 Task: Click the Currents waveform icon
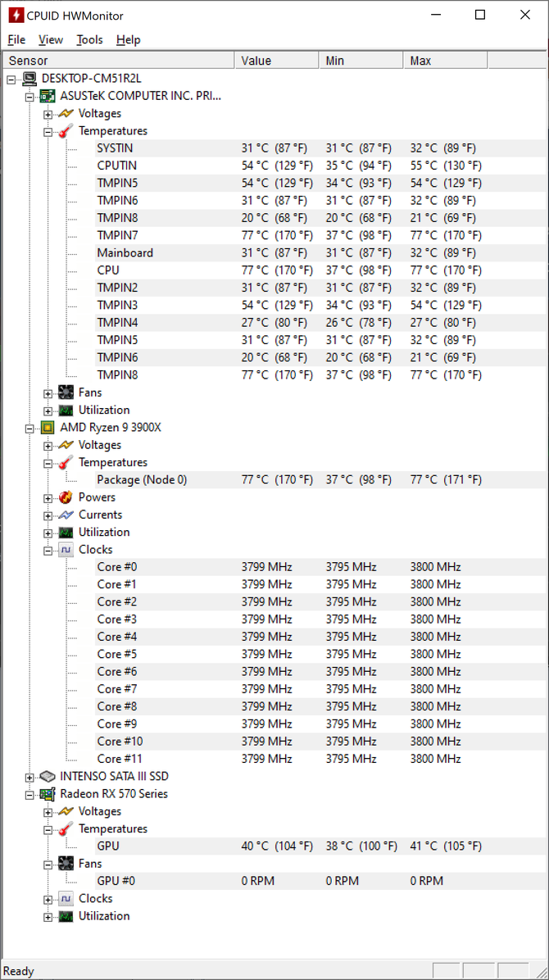tap(66, 515)
